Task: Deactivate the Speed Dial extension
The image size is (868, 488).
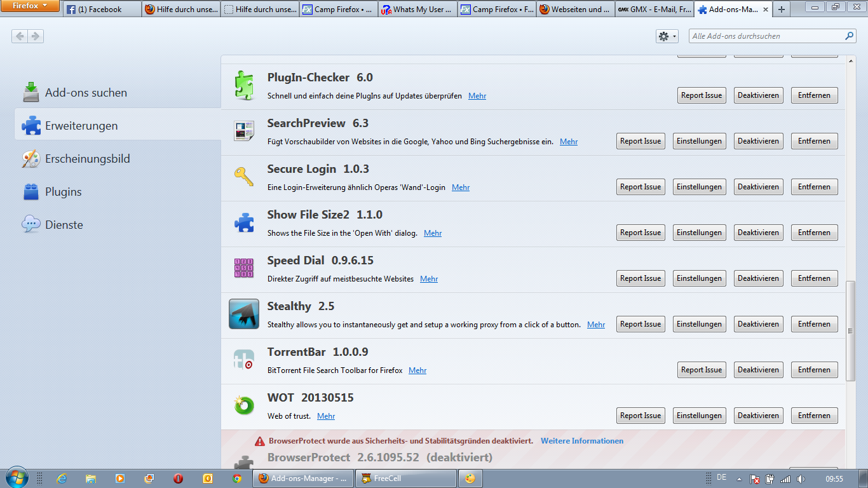Action: point(758,278)
